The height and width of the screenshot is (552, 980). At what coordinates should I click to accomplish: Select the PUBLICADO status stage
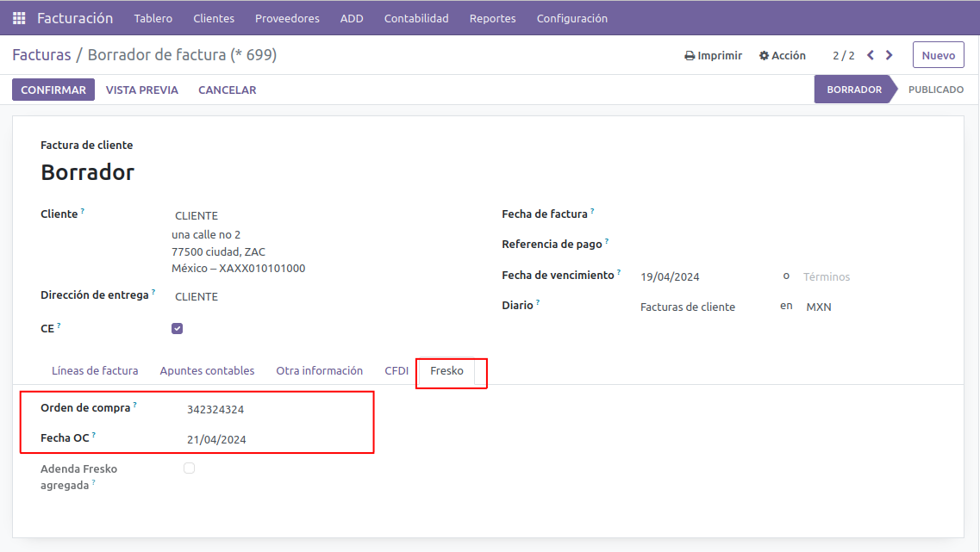pos(935,90)
